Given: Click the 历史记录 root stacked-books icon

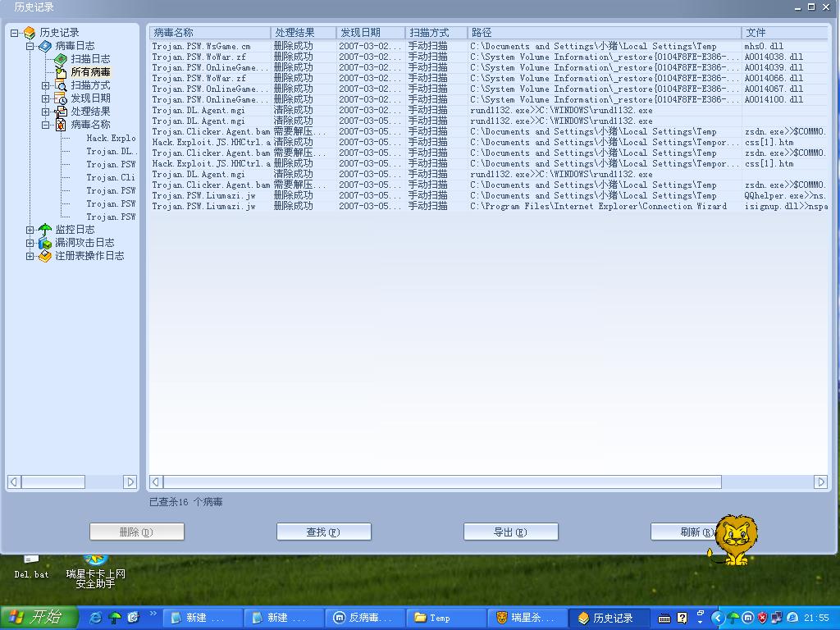Looking at the screenshot, I should 30,33.
